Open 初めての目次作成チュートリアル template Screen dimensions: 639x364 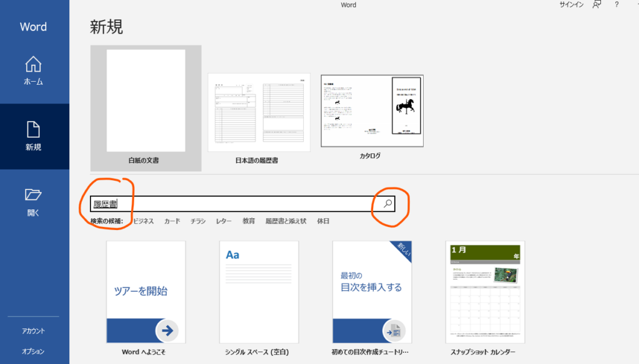[372, 292]
